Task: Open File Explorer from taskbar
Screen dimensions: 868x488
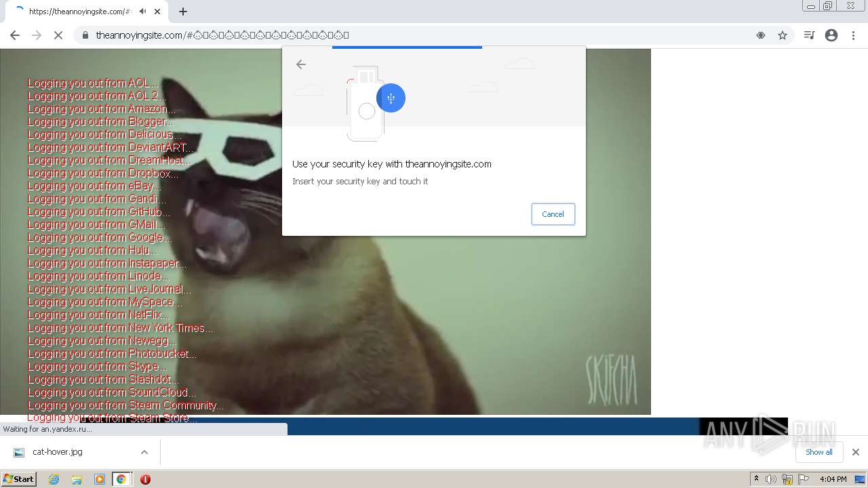Action: pos(77,479)
